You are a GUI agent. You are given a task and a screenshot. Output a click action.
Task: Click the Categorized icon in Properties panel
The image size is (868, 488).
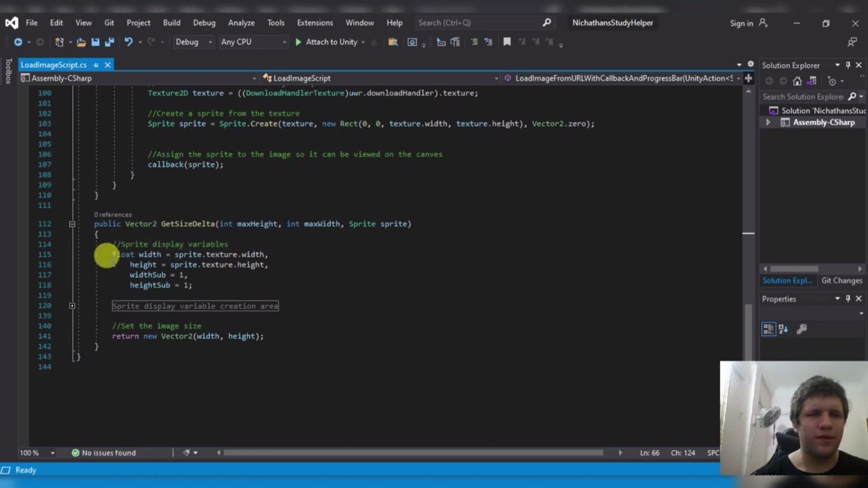pos(768,329)
